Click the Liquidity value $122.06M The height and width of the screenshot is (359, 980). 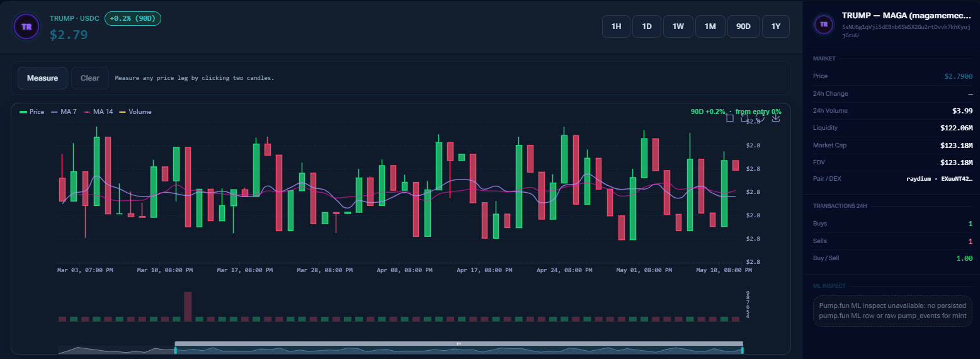pyautogui.click(x=956, y=128)
